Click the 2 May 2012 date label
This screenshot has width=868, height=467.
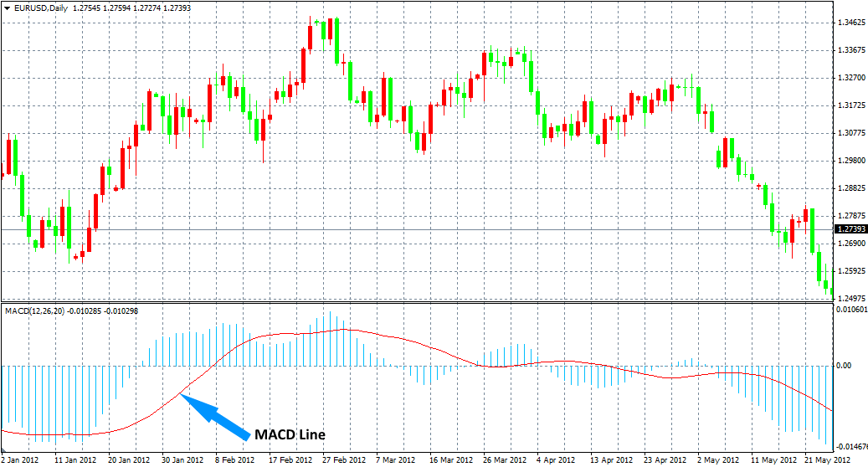point(719,460)
